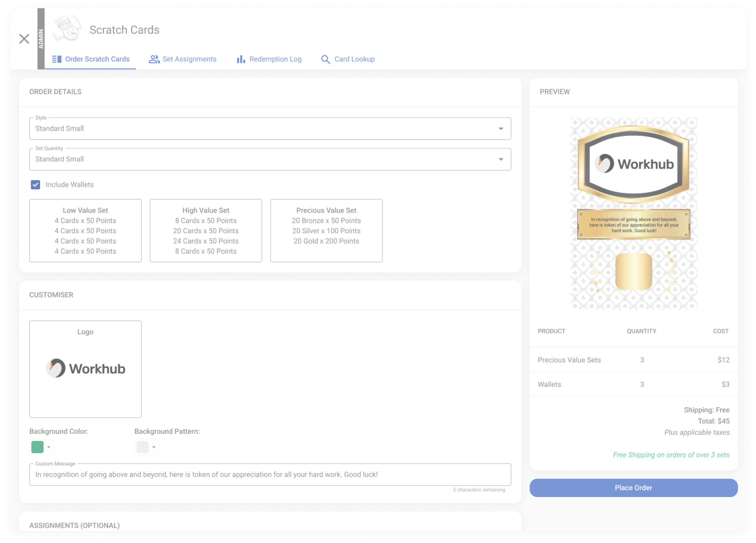The height and width of the screenshot is (543, 756).
Task: Click 'Free Shipping on orders of over 3 sets'
Action: coord(671,455)
